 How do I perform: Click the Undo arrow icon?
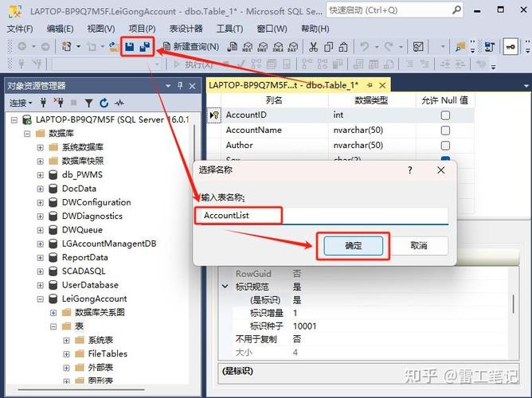[x=365, y=46]
